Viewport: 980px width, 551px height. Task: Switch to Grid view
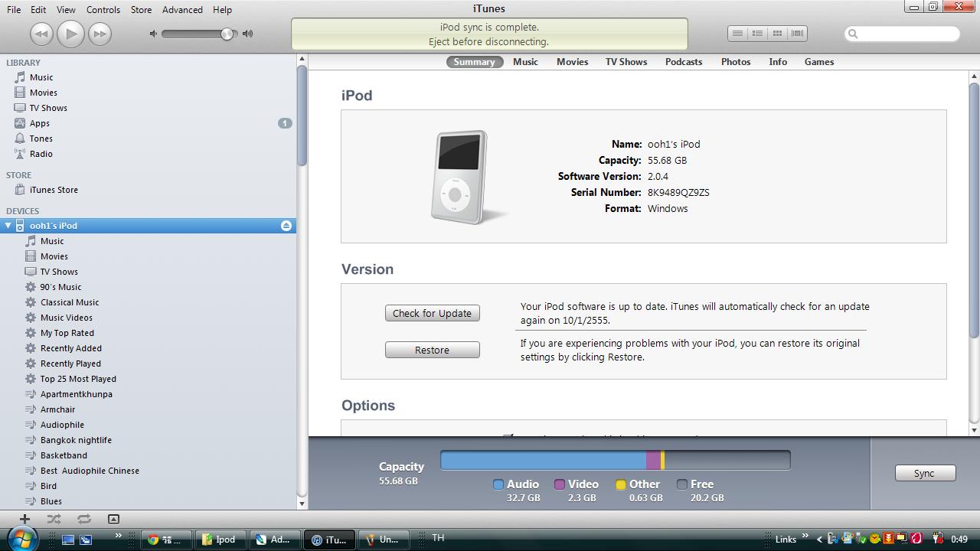(x=777, y=34)
